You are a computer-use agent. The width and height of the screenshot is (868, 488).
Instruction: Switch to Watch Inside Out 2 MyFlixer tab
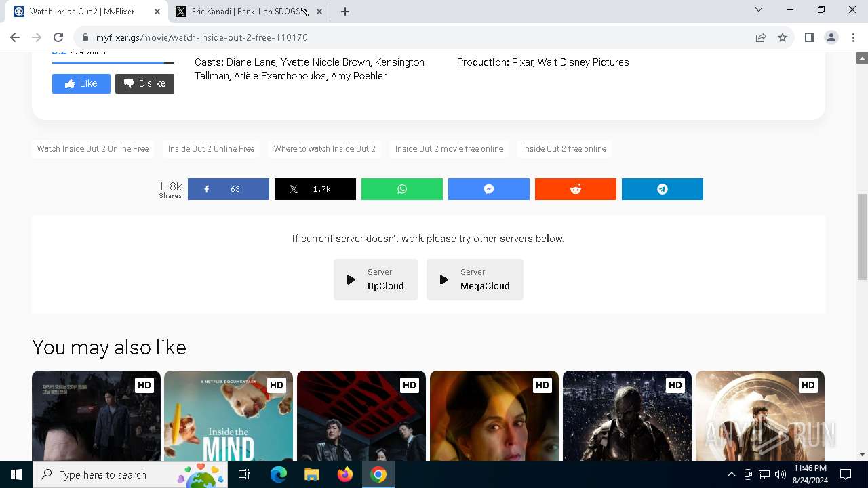87,12
